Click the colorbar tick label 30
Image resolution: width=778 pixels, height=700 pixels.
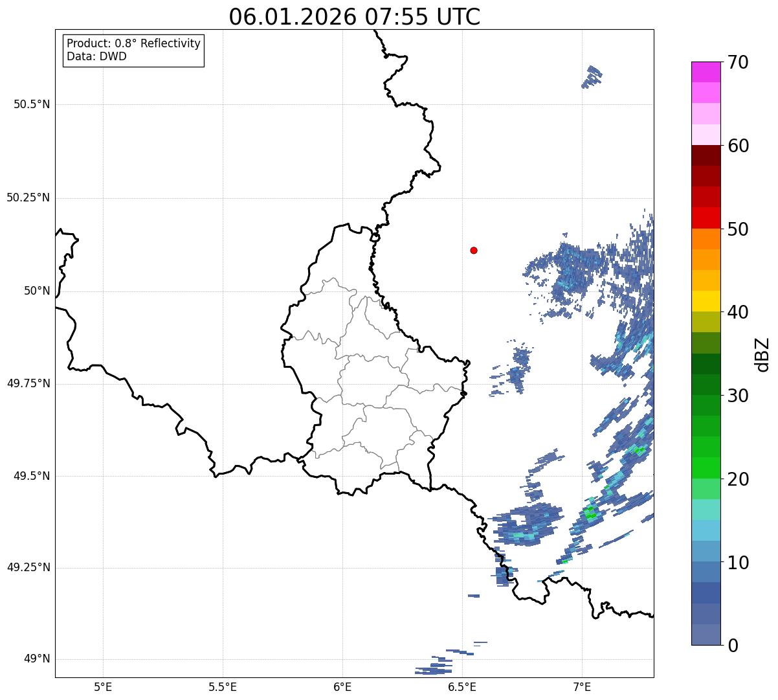coord(737,396)
